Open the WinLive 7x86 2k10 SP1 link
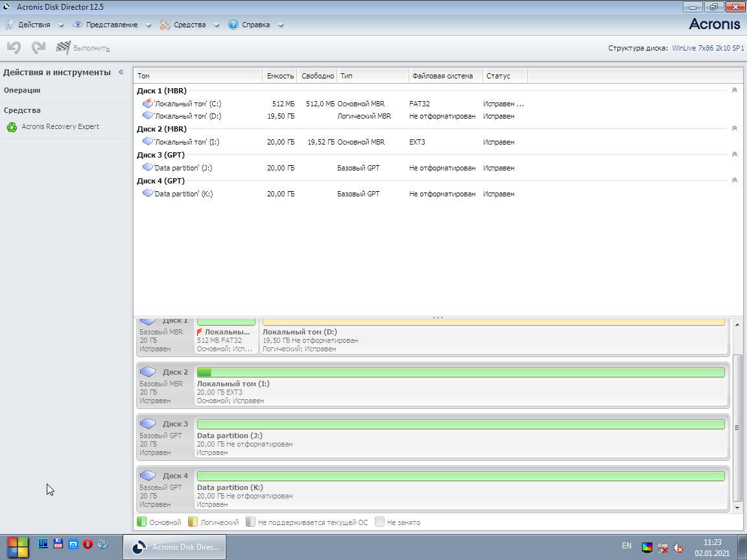Image resolution: width=747 pixels, height=560 pixels. (x=707, y=48)
